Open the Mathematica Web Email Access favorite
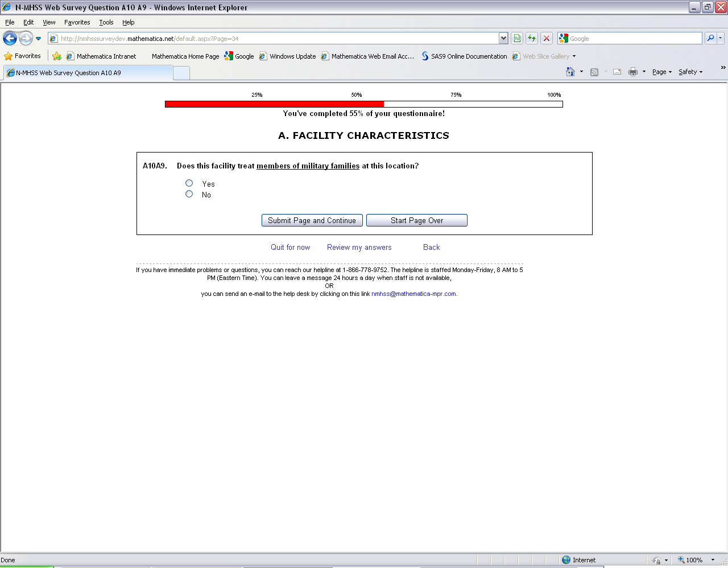This screenshot has width=728, height=568. [x=367, y=56]
